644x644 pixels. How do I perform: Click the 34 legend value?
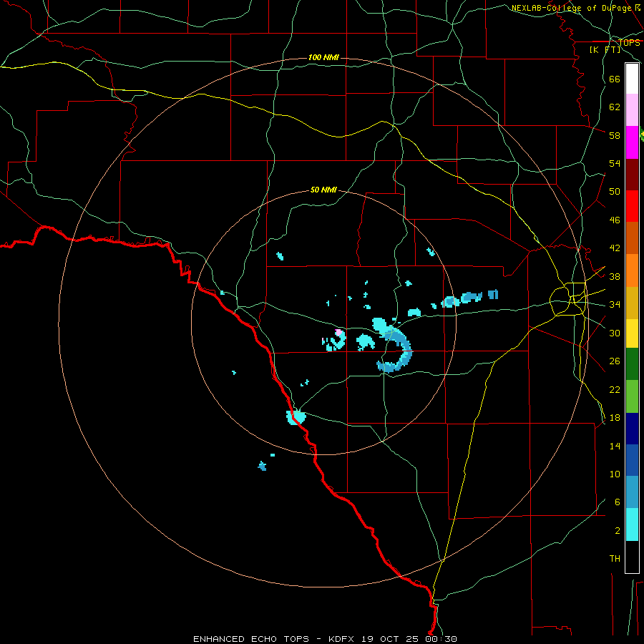pyautogui.click(x=615, y=305)
